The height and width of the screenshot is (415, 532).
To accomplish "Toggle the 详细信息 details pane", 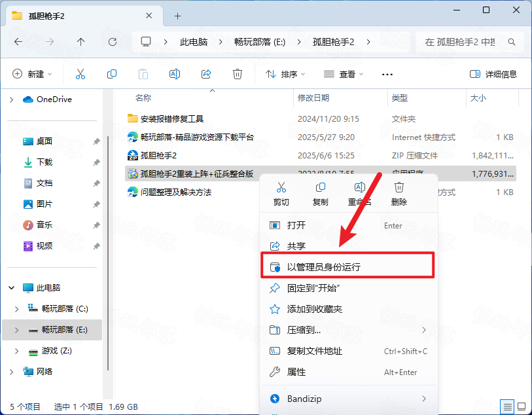I will pyautogui.click(x=493, y=74).
